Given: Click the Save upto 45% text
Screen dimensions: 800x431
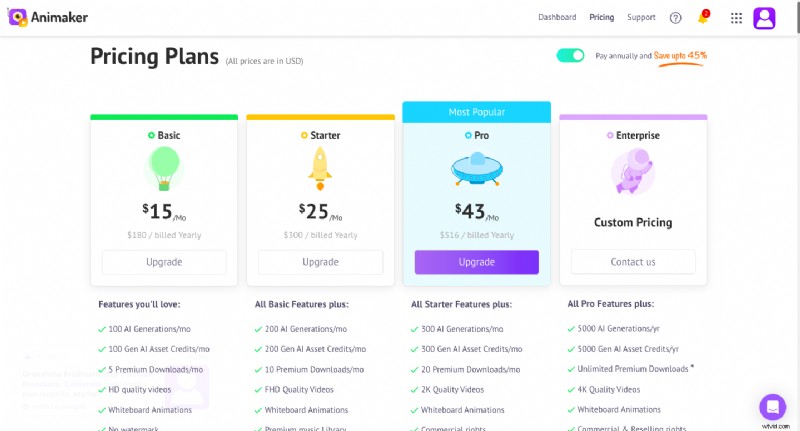Looking at the screenshot, I should pyautogui.click(x=680, y=55).
